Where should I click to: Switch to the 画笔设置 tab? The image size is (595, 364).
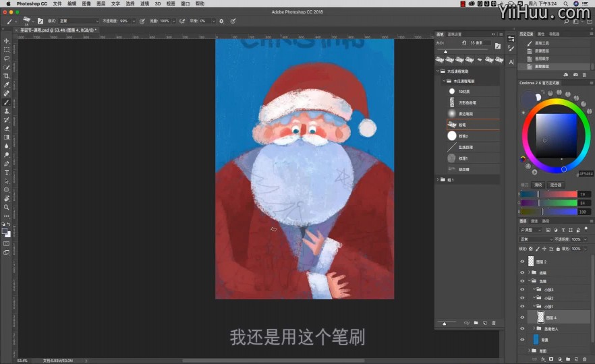pos(454,34)
